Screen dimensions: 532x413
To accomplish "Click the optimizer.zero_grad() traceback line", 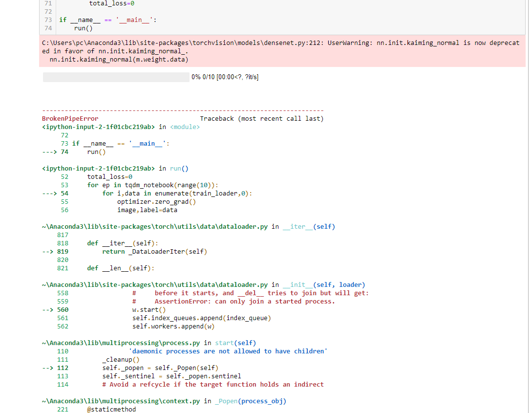I will coord(156,202).
